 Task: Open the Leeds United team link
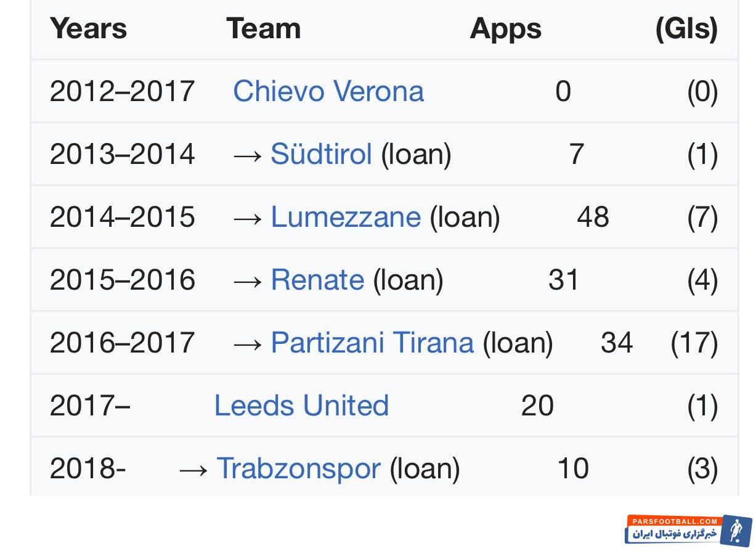[301, 406]
